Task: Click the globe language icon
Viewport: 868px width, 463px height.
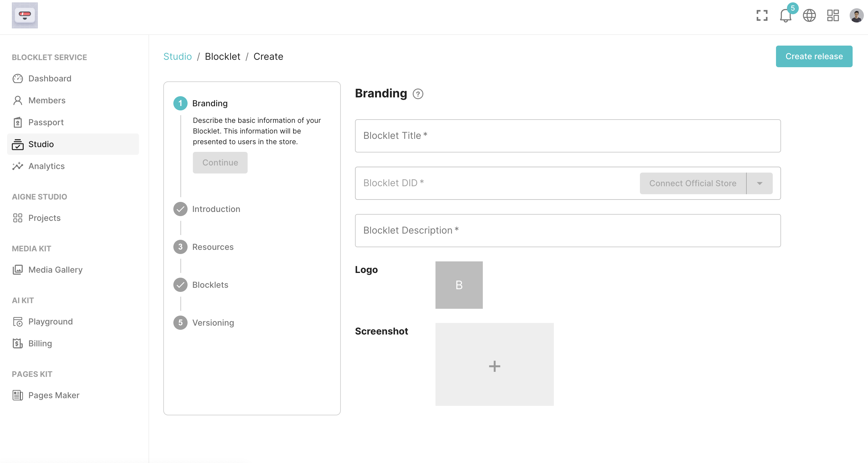Action: point(809,15)
